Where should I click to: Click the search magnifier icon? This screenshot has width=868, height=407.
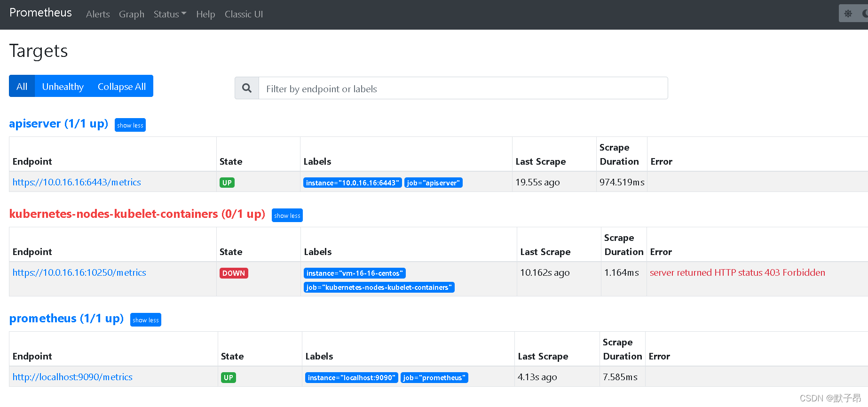pyautogui.click(x=247, y=88)
